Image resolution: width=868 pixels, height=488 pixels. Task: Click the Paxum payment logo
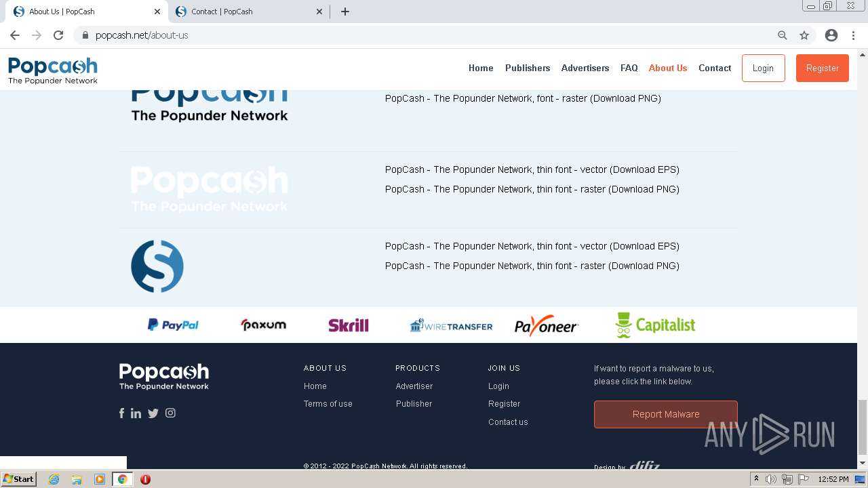(263, 325)
